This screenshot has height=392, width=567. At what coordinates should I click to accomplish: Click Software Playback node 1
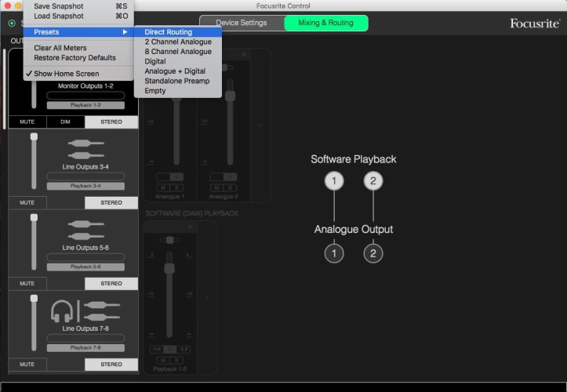(x=334, y=180)
